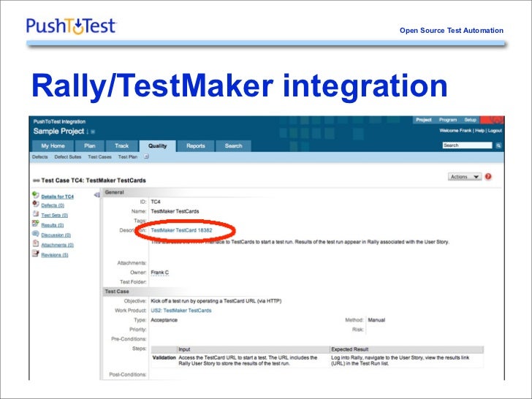
Task: Collapse the sidebar with arrow icon
Action: (x=96, y=194)
